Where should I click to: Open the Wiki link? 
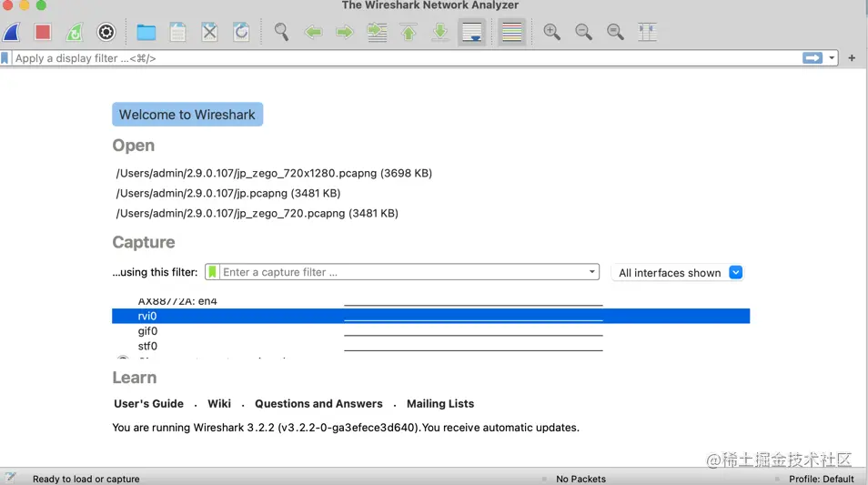[x=219, y=404]
